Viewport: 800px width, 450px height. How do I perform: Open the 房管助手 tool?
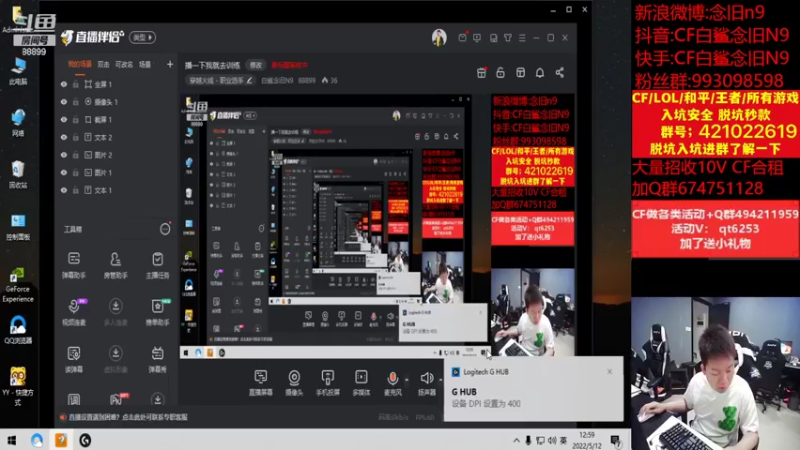(115, 265)
